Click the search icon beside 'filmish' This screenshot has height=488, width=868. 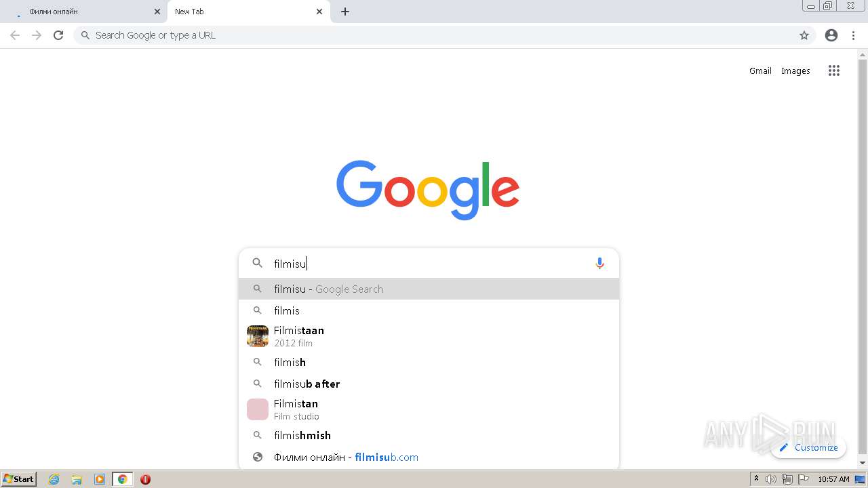tap(258, 362)
